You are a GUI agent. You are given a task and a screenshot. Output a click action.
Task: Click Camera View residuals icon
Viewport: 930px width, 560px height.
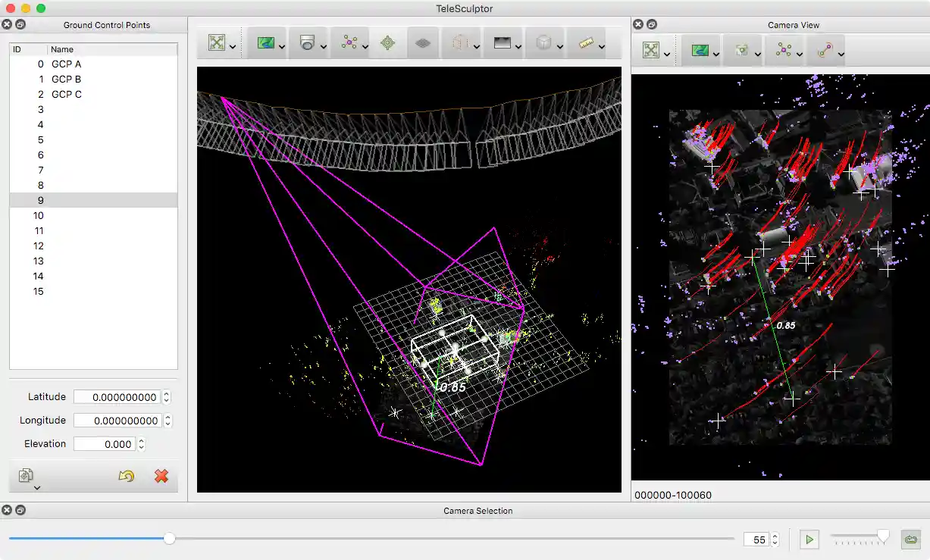(824, 51)
